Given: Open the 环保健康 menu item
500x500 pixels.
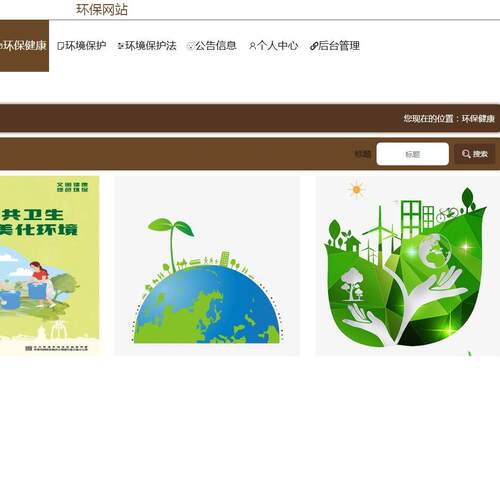Looking at the screenshot, I should coord(23,46).
